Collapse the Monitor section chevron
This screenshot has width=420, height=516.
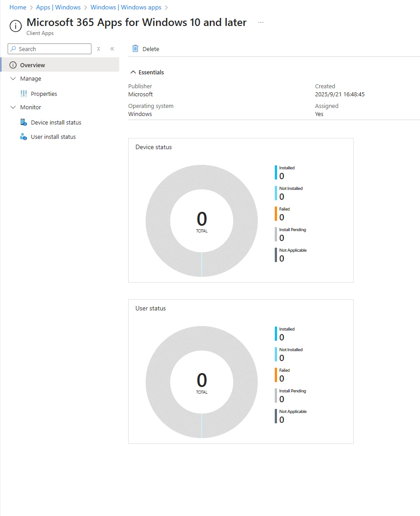pos(13,107)
